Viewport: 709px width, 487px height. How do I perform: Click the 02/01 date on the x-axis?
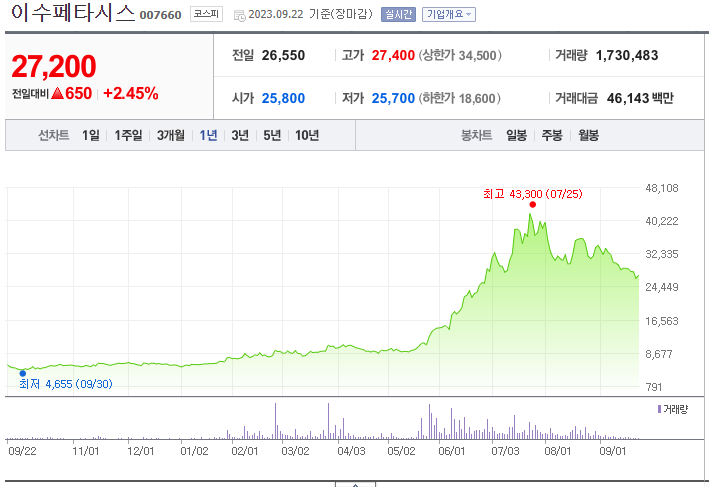point(245,451)
